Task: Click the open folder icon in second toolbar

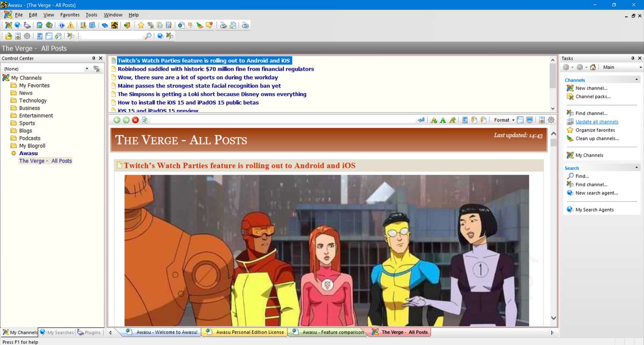Action: [x=9, y=36]
